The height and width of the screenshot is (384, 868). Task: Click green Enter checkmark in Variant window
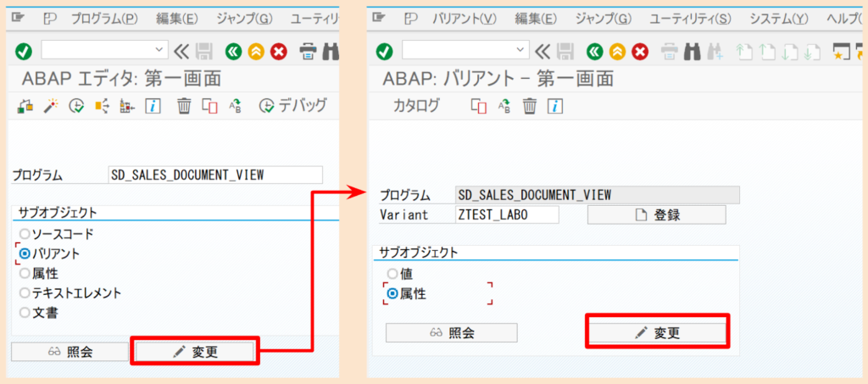[x=384, y=52]
